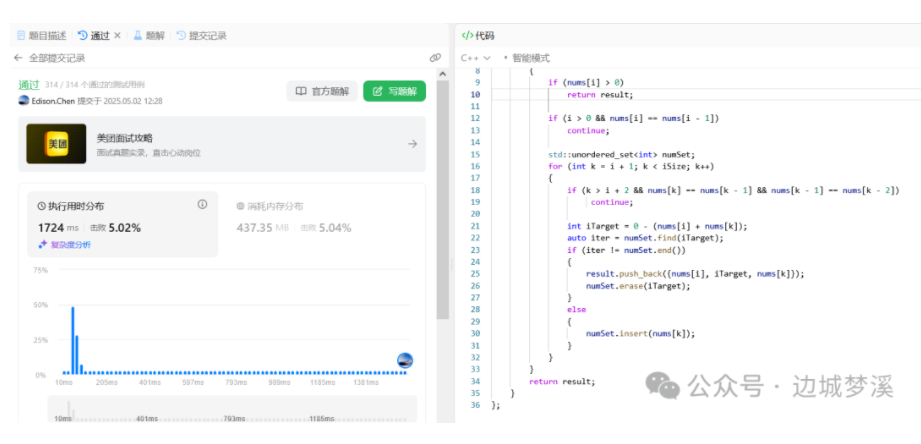Image resolution: width=921 pixels, height=444 pixels.
Task: Click the flask icon on 题解 tab
Action: click(138, 35)
